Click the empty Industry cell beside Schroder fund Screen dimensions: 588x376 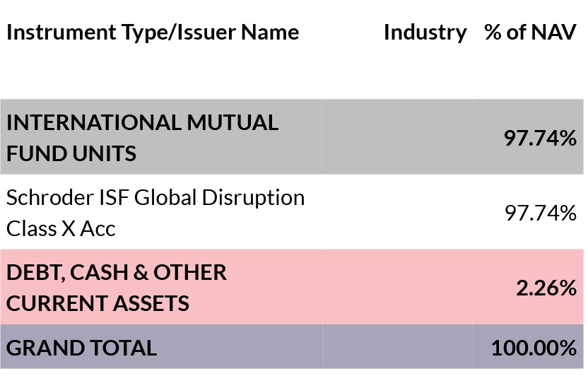click(397, 212)
